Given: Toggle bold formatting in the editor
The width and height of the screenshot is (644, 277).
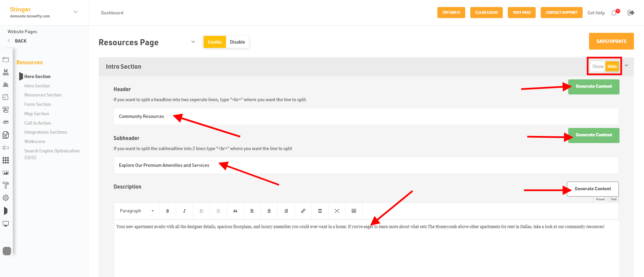Looking at the screenshot, I should point(167,211).
